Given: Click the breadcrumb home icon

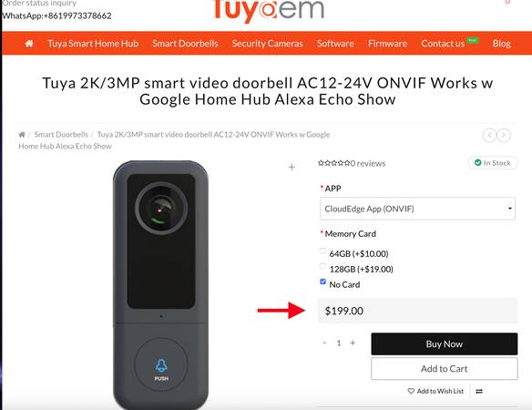Looking at the screenshot, I should point(22,135).
